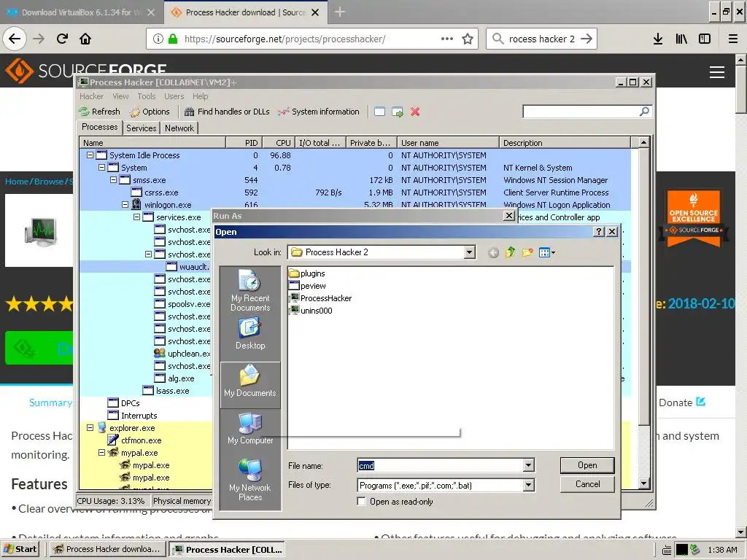Collapse the System tree node
The image size is (747, 560).
(101, 168)
